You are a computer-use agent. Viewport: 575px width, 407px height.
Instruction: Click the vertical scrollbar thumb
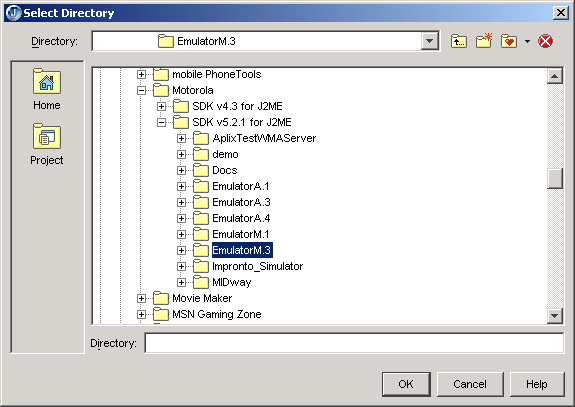pos(554,178)
